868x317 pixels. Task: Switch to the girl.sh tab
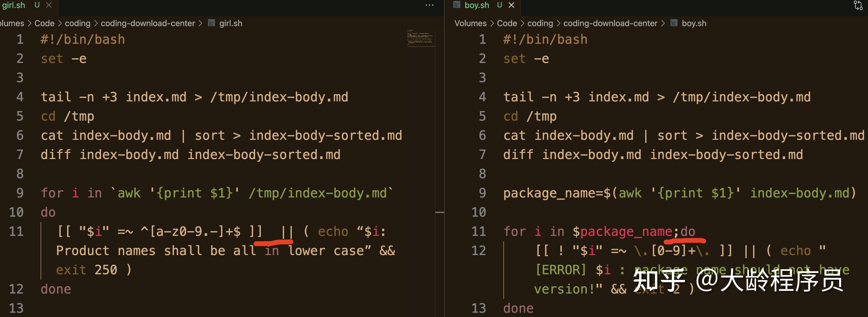click(14, 5)
